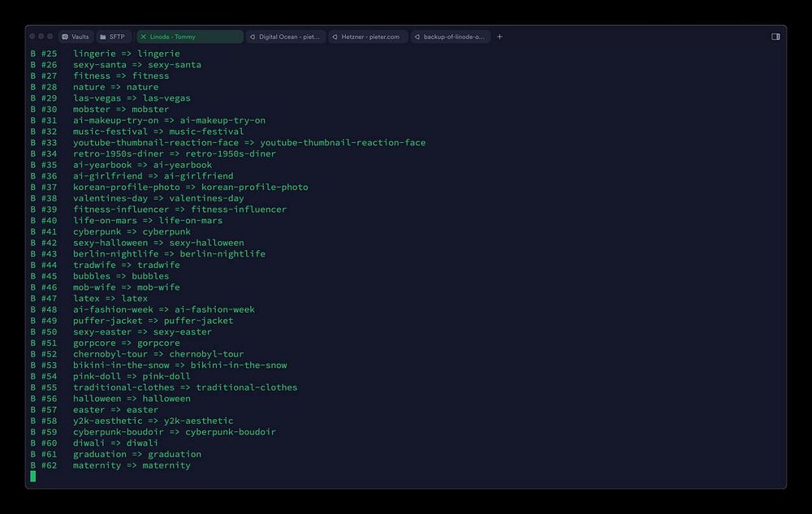Viewport: 812px width, 514px height.
Task: Add a new tab with the plus icon
Action: 499,37
